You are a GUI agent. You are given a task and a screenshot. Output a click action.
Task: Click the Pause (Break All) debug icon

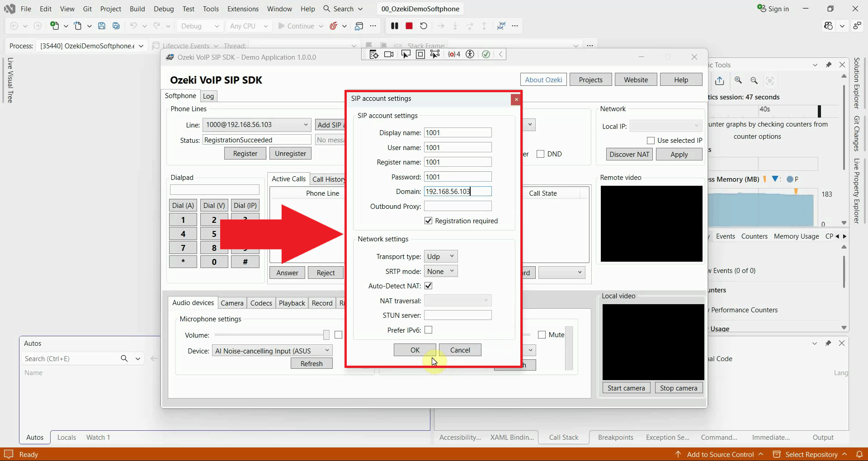click(x=395, y=26)
